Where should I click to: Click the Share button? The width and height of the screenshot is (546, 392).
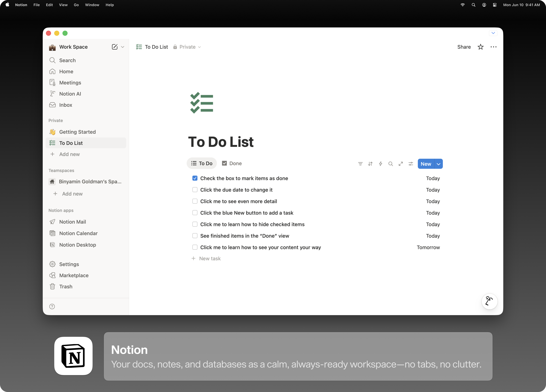click(x=464, y=47)
